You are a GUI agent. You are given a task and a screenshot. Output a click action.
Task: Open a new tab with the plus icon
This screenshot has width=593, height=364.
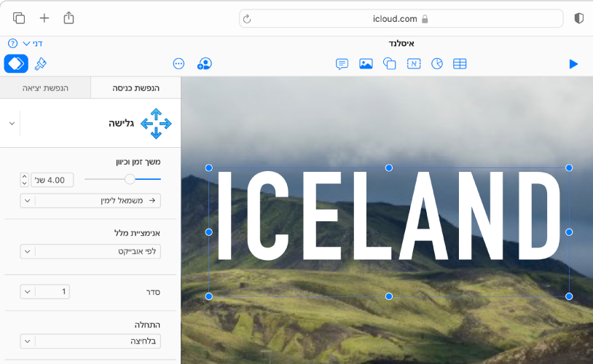[x=44, y=18]
